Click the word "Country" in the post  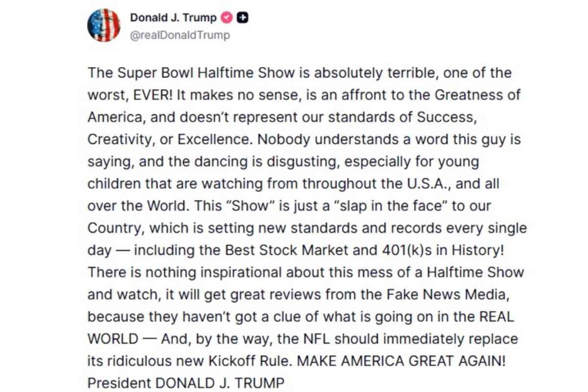115,228
